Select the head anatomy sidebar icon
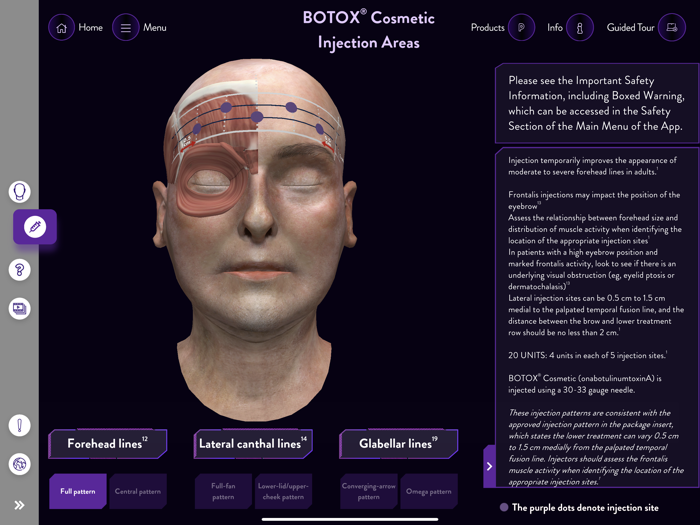 pos(20,192)
